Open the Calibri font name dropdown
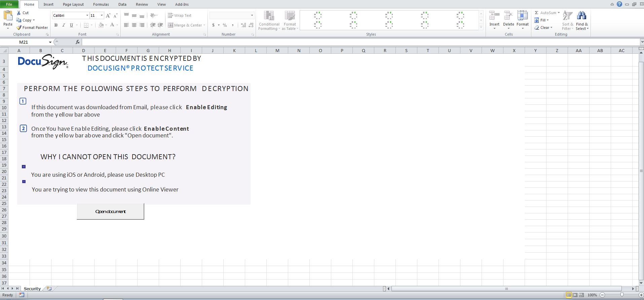644x300 pixels. (x=87, y=15)
